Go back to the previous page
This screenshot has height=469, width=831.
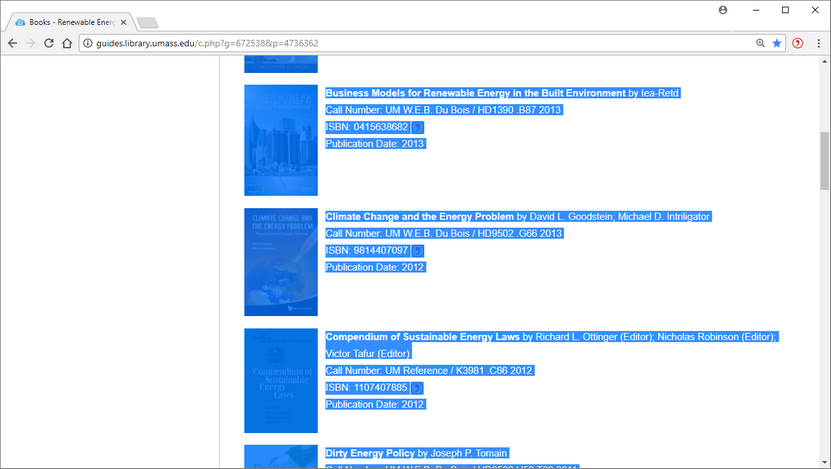(13, 43)
